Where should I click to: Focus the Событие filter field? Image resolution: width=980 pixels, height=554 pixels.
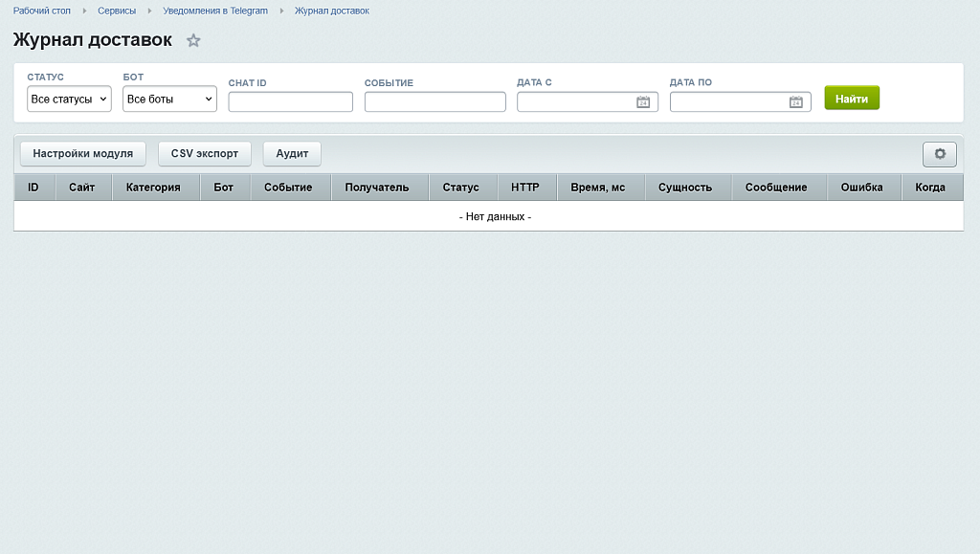click(435, 101)
